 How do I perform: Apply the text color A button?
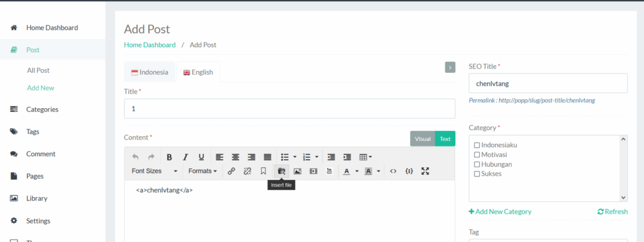(x=347, y=171)
